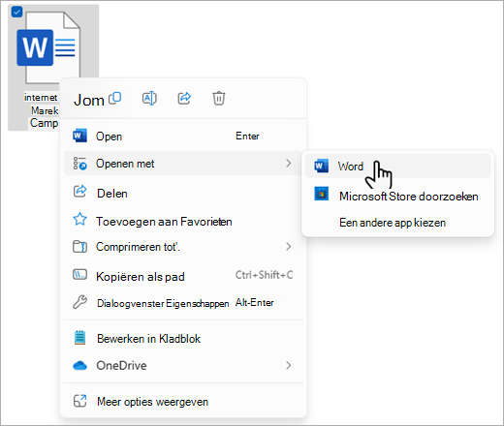This screenshot has height=426, width=504.
Task: Click the star icon for Favorieten
Action: [79, 220]
